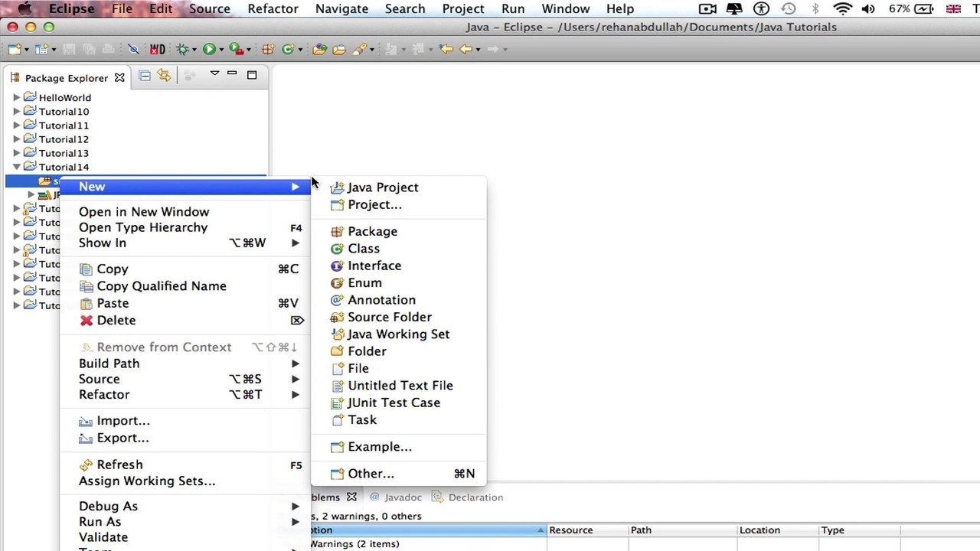Image resolution: width=980 pixels, height=551 pixels.
Task: Create a new Class
Action: pos(398,249)
